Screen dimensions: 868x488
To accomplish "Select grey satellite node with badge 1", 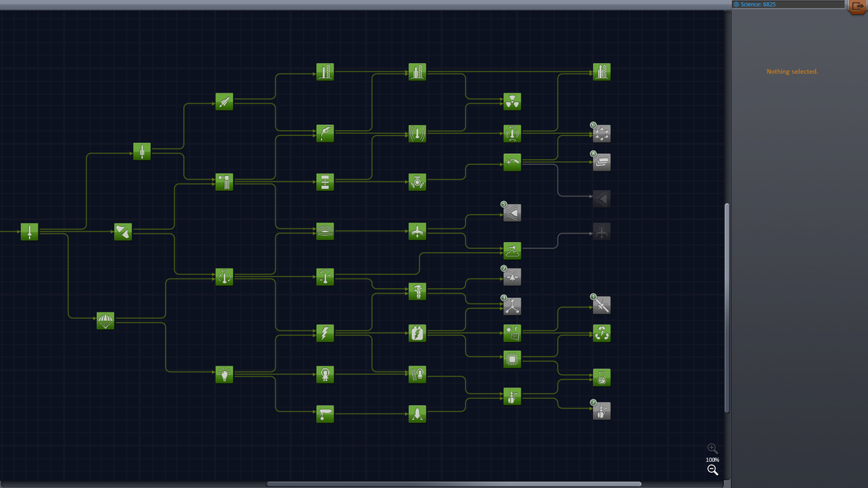I will pyautogui.click(x=602, y=305).
